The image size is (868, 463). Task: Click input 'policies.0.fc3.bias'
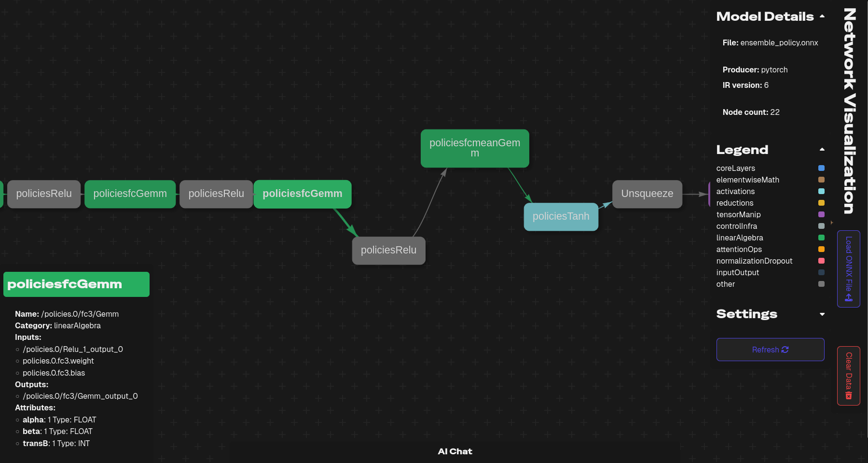coord(54,373)
